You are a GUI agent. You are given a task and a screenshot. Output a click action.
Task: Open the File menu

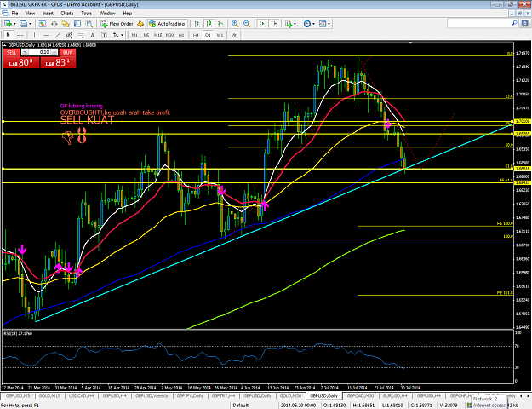pyautogui.click(x=14, y=14)
